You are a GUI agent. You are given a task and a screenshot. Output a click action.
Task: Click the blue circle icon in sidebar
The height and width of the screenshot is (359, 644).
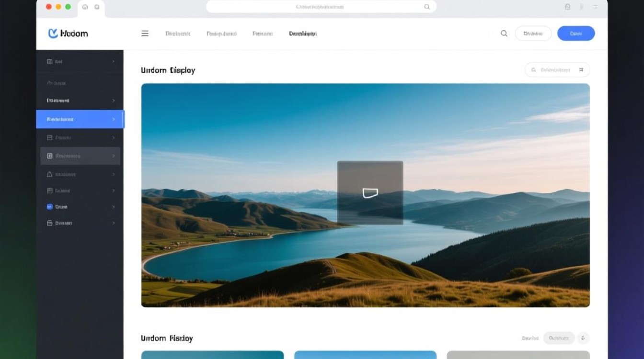tap(49, 207)
